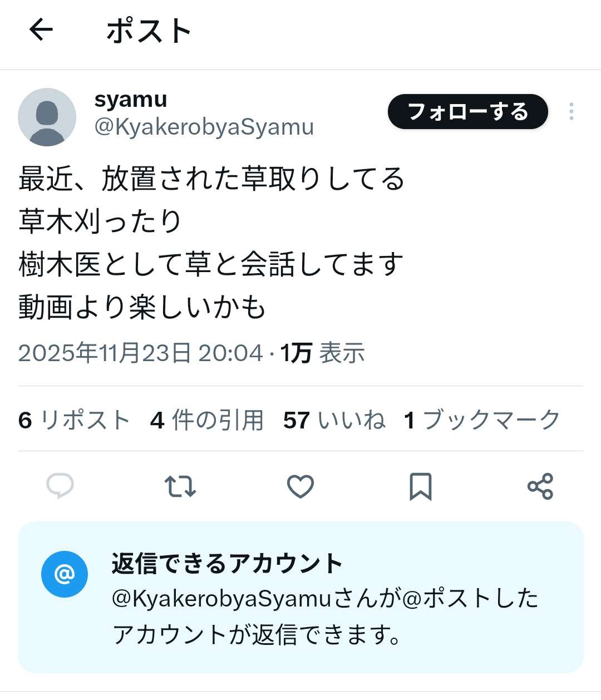Screen dimensions: 601x700
Task: Tap the reply speech bubble icon
Action: click(60, 486)
